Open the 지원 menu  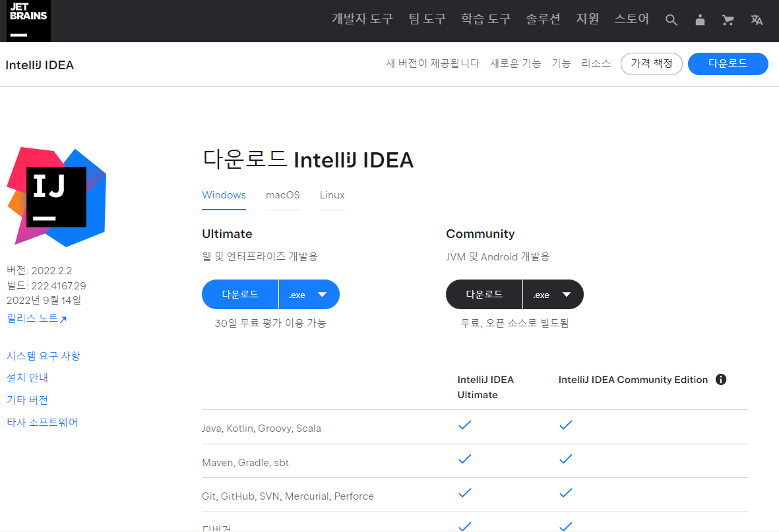coord(587,19)
